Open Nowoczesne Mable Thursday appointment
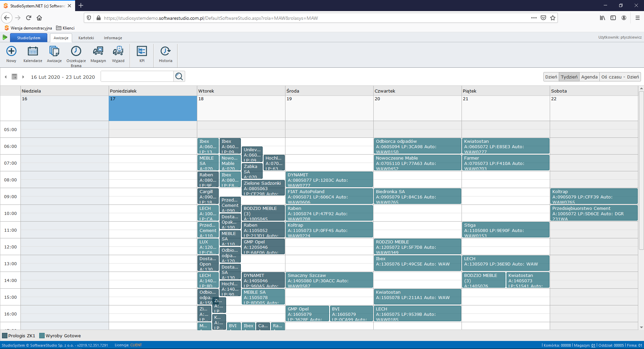The width and height of the screenshot is (644, 349). [x=417, y=163]
